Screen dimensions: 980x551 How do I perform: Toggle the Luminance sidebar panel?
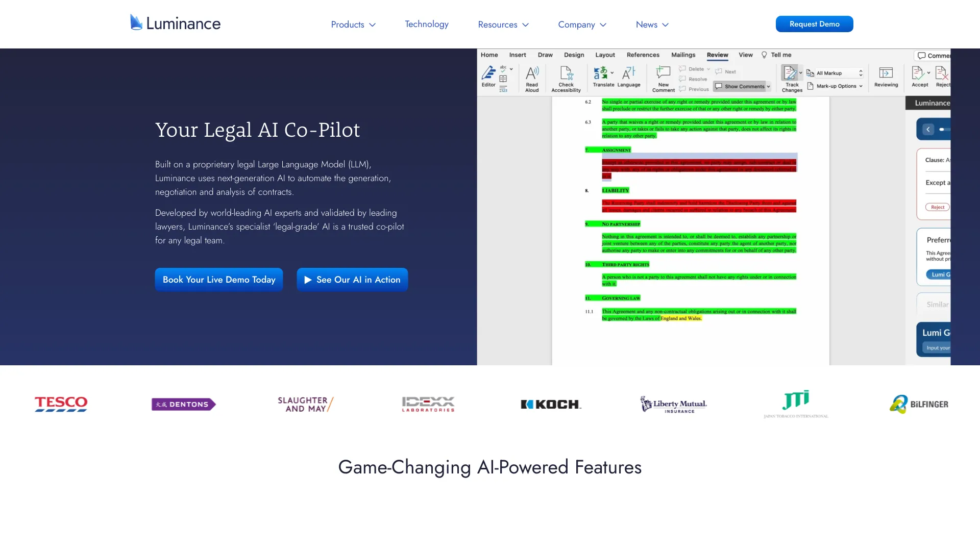coord(928,129)
